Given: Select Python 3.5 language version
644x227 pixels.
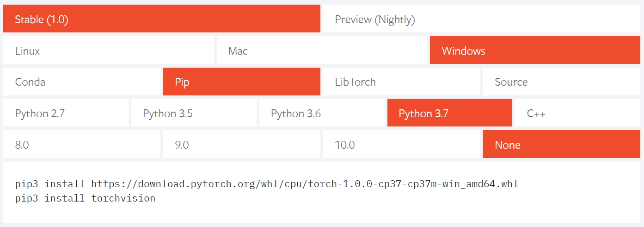Looking at the screenshot, I should (194, 113).
